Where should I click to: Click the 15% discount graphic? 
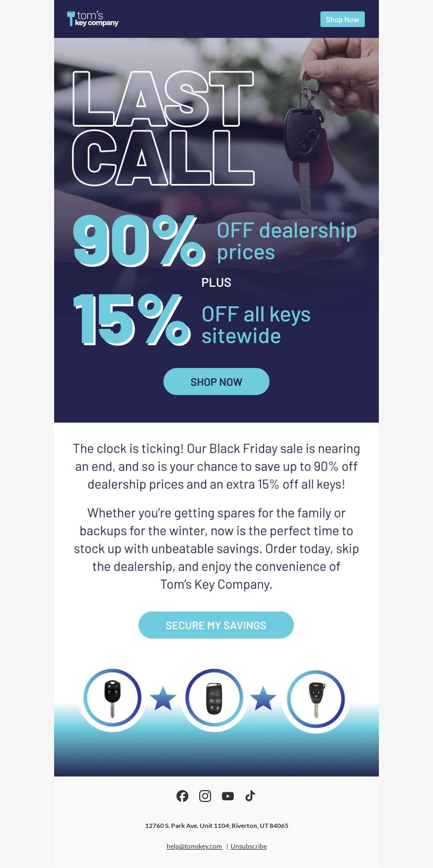point(132,320)
